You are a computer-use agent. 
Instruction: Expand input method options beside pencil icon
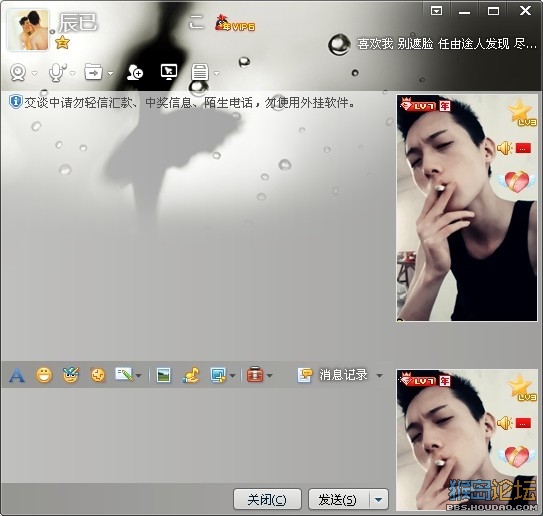coord(139,376)
